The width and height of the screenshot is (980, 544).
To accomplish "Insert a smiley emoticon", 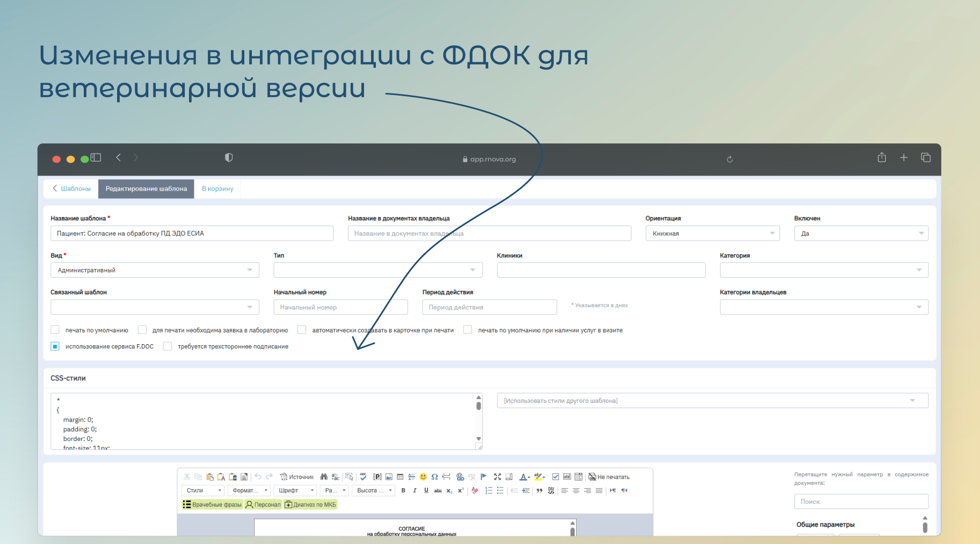I will coord(423,477).
